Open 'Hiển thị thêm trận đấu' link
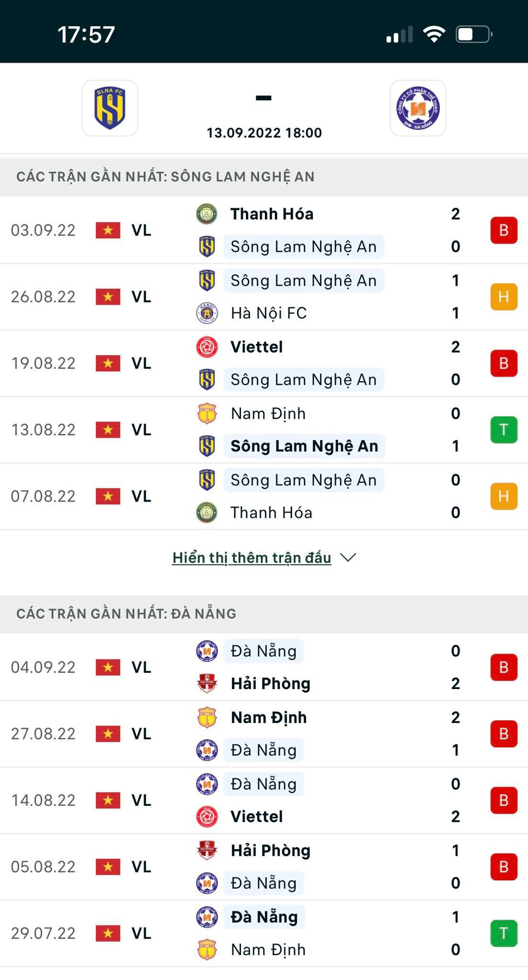This screenshot has height=980, width=528. pos(252,557)
